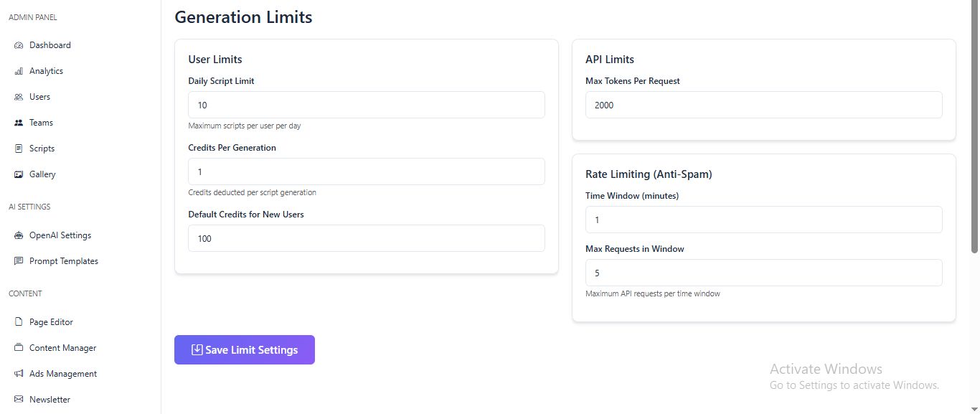Click the Scripts document icon

19,149
